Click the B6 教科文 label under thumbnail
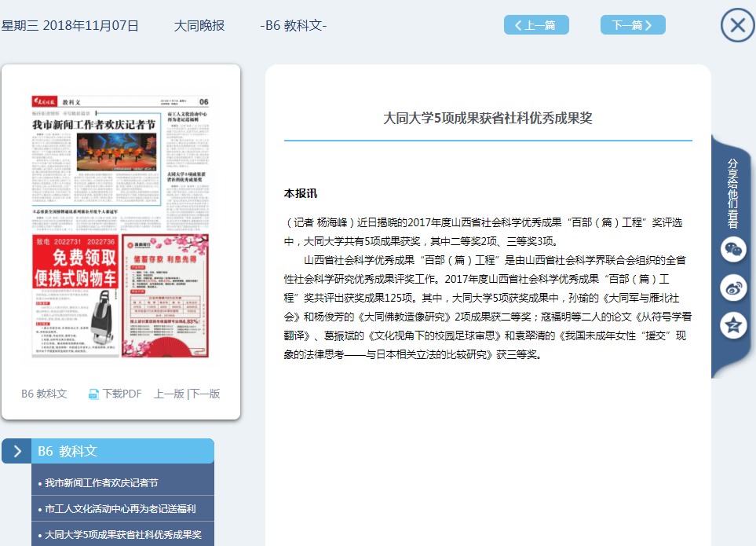Viewport: 756px width, 546px height. tap(44, 394)
